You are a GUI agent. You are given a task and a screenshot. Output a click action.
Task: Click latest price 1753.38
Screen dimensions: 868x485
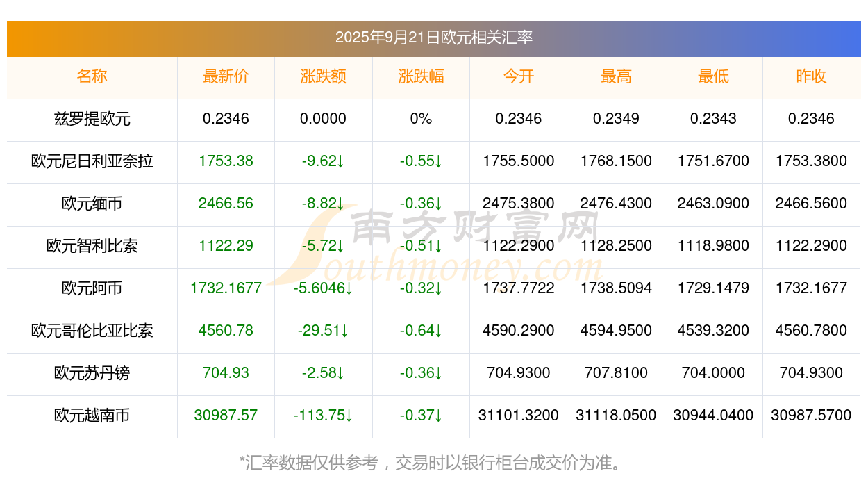coord(226,161)
